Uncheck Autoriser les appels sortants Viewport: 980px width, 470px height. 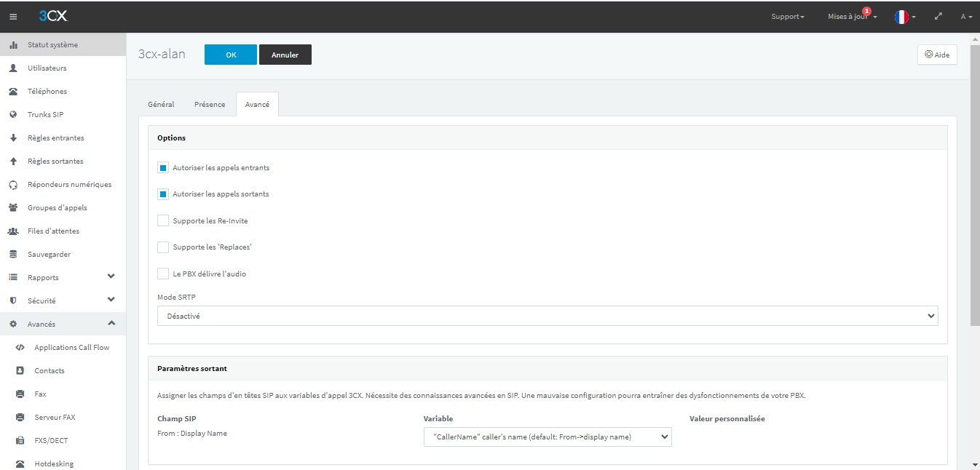point(163,194)
